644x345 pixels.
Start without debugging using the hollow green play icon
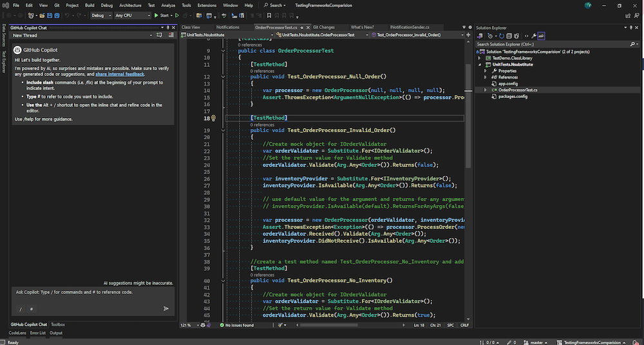coord(177,15)
